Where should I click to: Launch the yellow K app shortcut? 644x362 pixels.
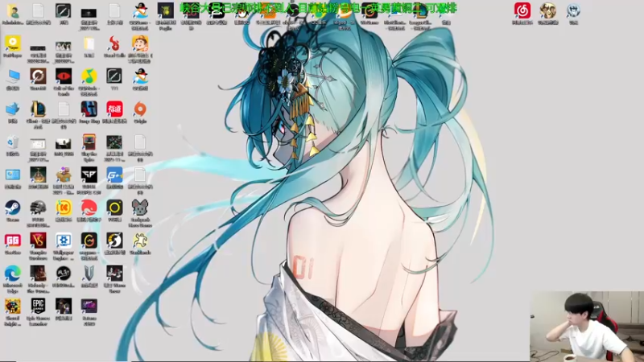point(64,208)
